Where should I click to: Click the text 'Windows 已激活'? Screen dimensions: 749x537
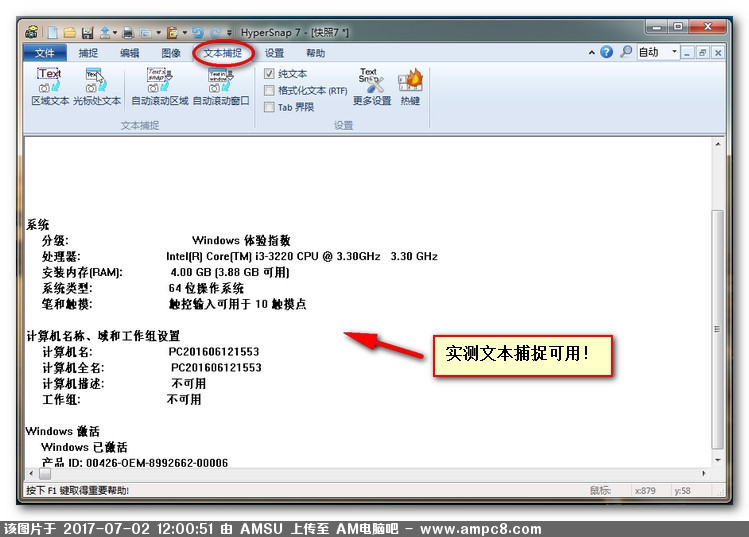(x=84, y=447)
